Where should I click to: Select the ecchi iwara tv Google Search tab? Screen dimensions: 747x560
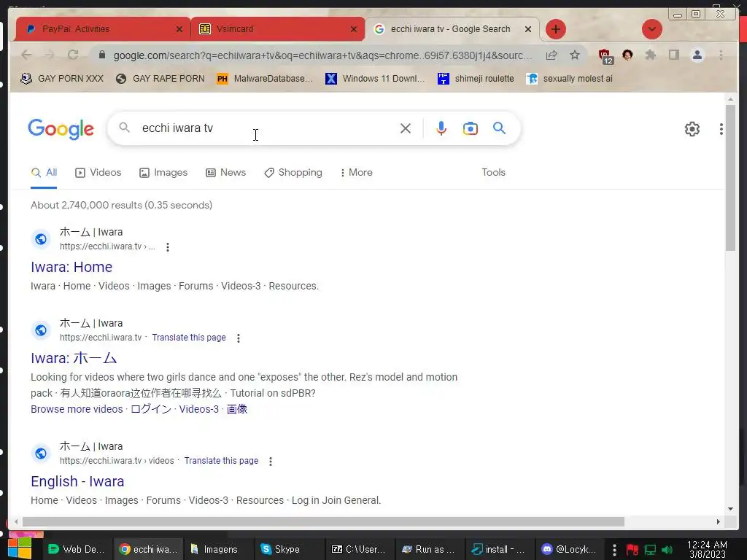point(452,29)
